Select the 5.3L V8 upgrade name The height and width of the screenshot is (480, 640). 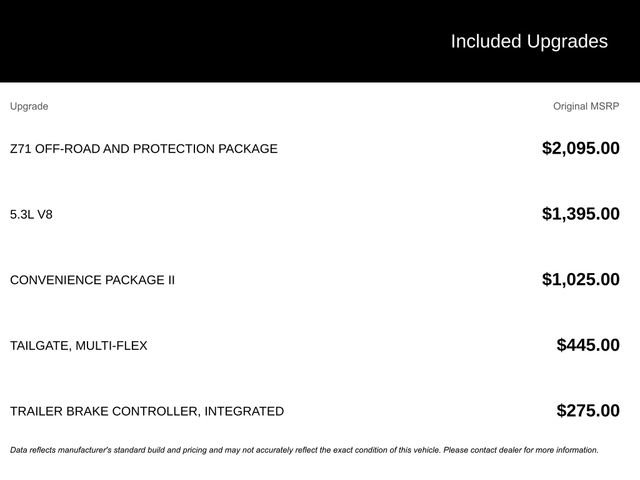pyautogui.click(x=31, y=214)
